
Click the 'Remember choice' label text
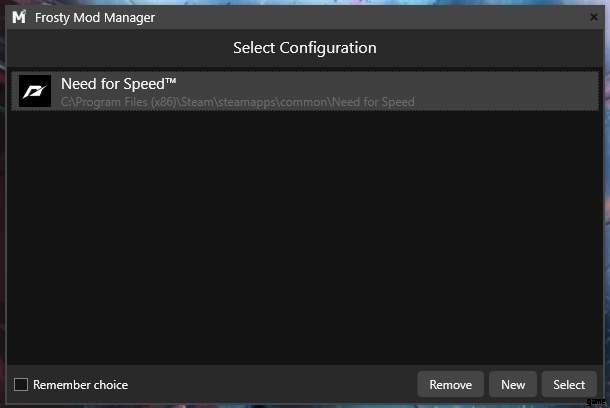(x=80, y=385)
